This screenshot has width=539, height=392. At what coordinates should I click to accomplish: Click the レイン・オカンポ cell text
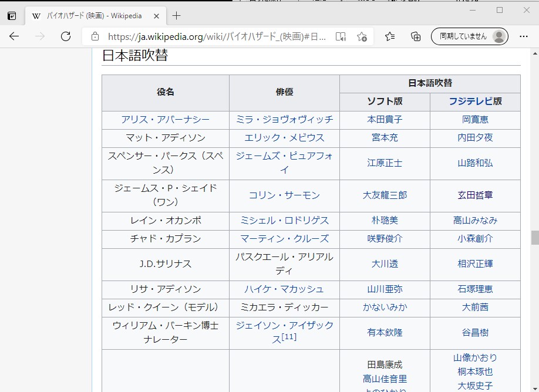(166, 221)
